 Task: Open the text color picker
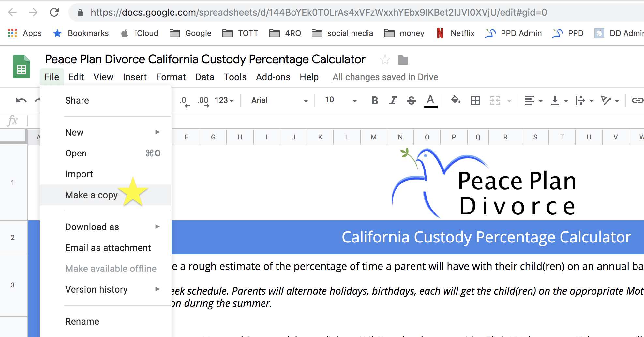pyautogui.click(x=430, y=101)
